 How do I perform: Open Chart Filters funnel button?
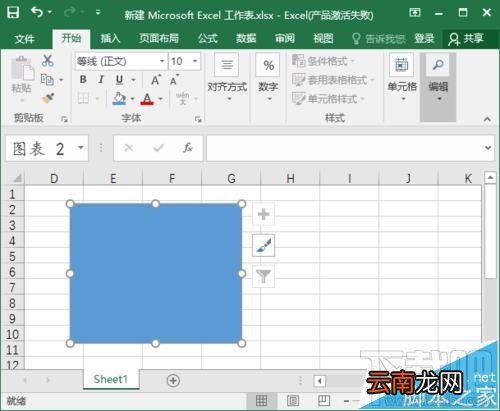[263, 276]
